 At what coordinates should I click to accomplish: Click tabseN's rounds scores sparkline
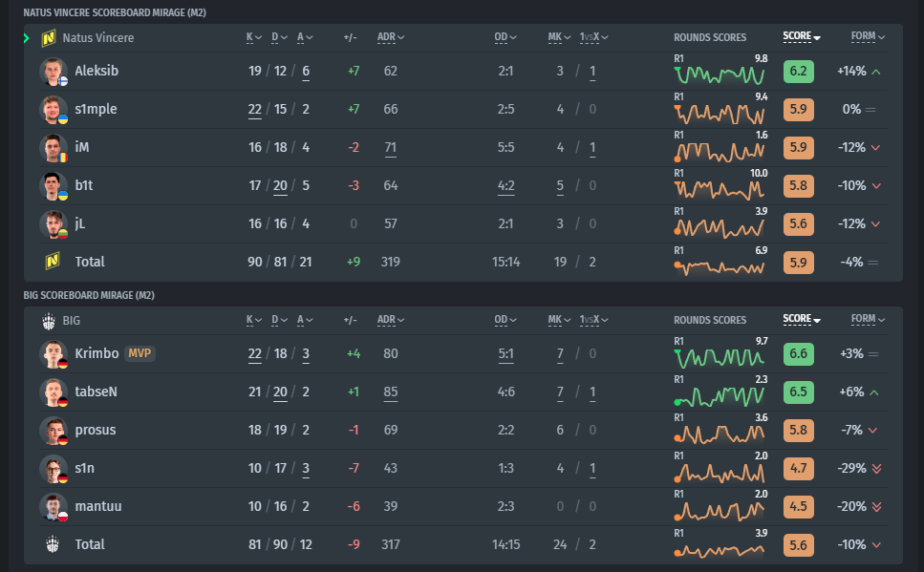(x=720, y=396)
